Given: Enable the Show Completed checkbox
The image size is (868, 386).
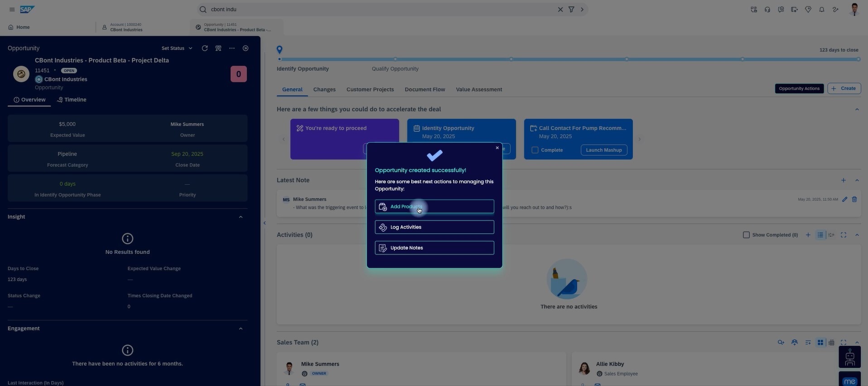Looking at the screenshot, I should click(x=746, y=235).
